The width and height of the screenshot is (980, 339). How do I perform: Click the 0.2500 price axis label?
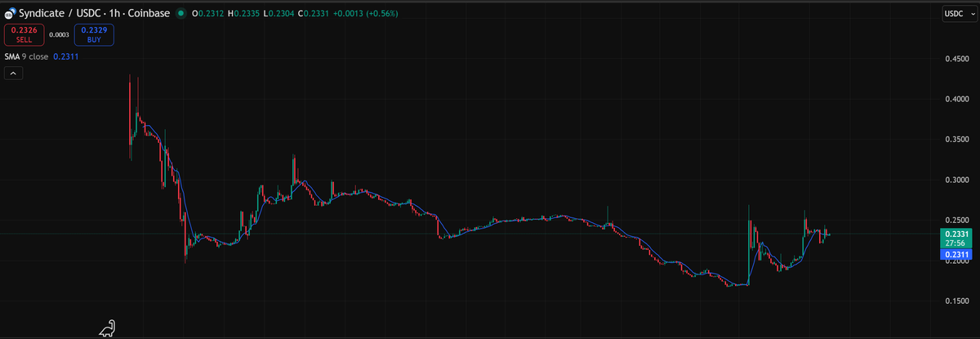tap(956, 221)
